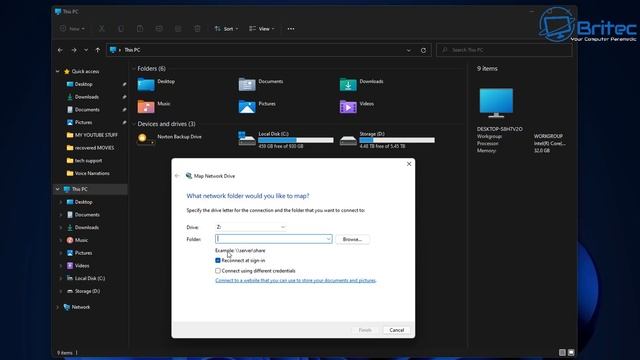This screenshot has height=360, width=640.
Task: Open MY YOUTUBE STUFF folder
Action: click(96, 135)
